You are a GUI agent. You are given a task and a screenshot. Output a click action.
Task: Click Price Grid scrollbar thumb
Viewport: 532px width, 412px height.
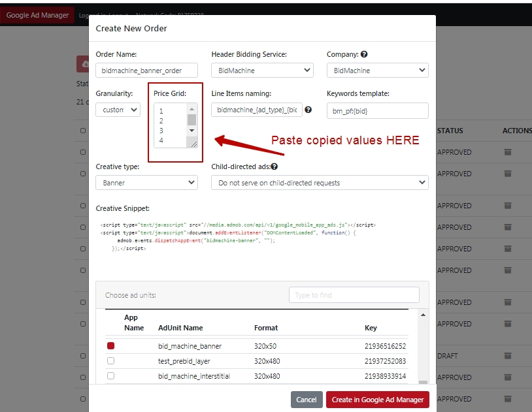(191, 119)
